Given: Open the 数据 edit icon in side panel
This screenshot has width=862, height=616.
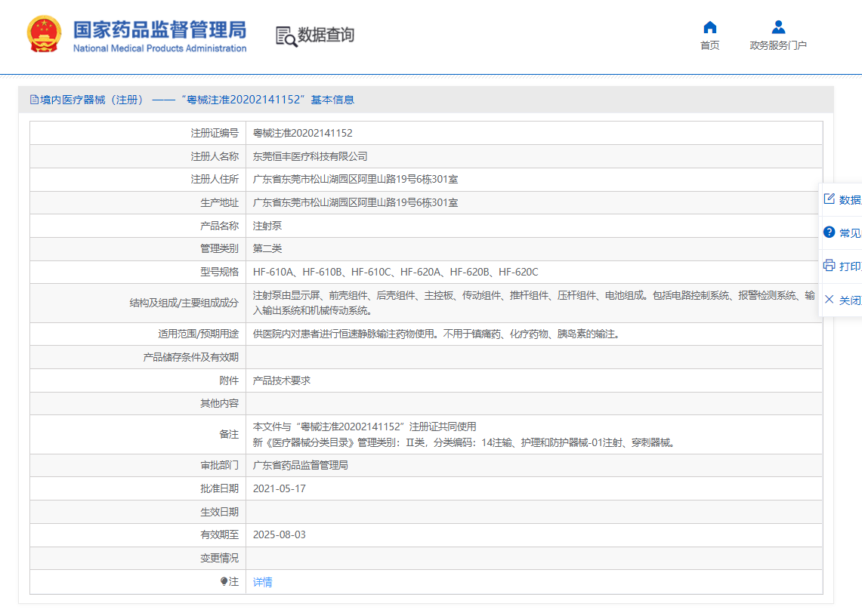Looking at the screenshot, I should [829, 199].
